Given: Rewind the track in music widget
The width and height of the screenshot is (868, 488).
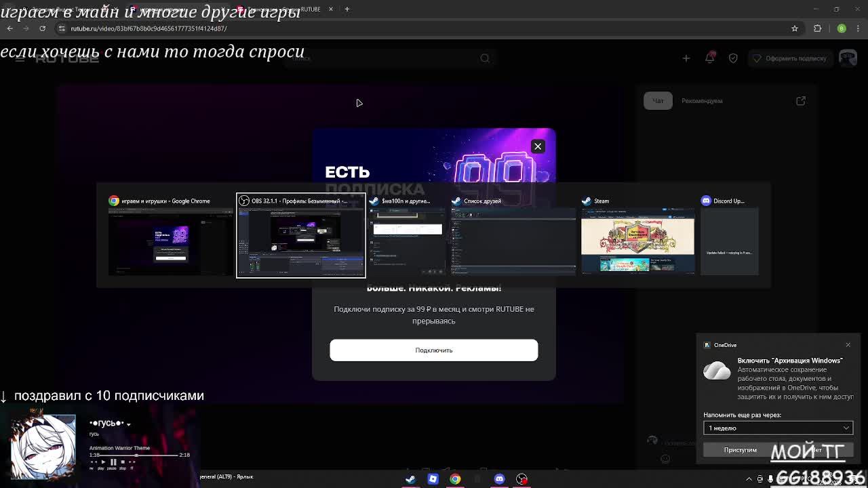Looking at the screenshot, I should (94, 462).
